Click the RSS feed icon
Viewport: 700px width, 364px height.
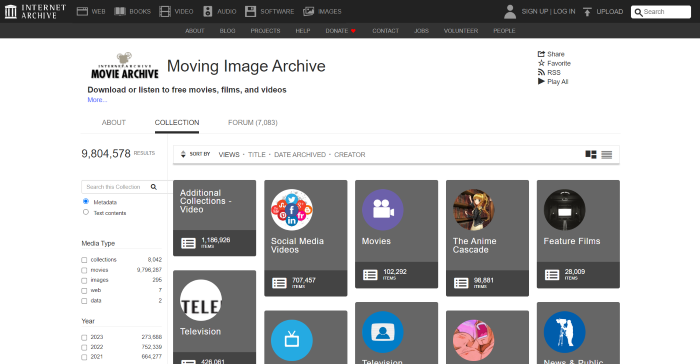coord(541,72)
